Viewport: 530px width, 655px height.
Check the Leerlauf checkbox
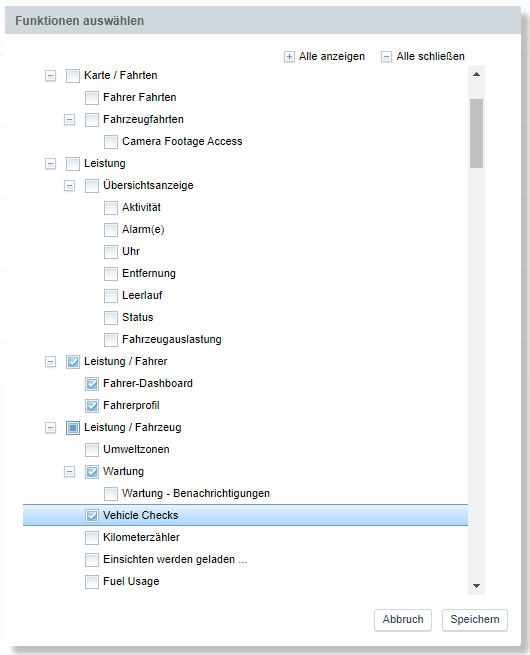(x=111, y=296)
